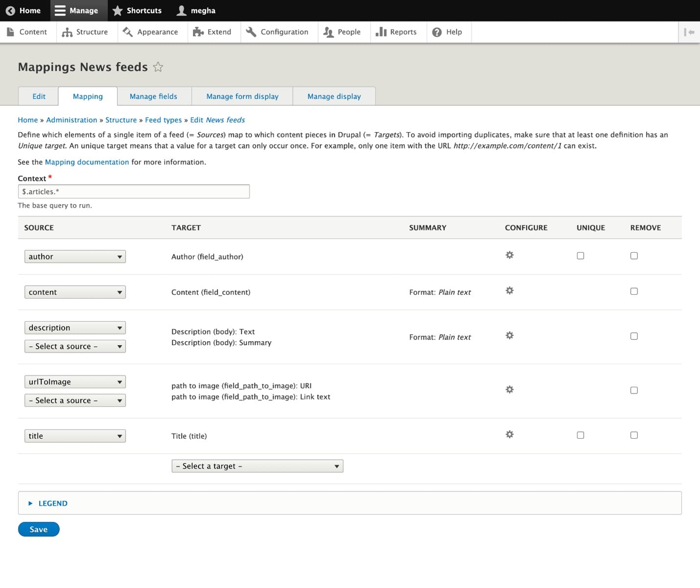Image resolution: width=700 pixels, height=588 pixels.
Task: Open the Help menu icon
Action: pos(437,32)
